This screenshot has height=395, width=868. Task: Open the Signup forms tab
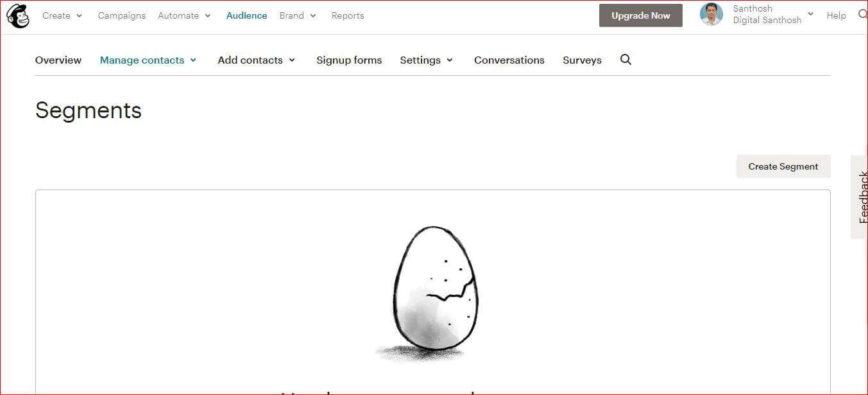349,60
